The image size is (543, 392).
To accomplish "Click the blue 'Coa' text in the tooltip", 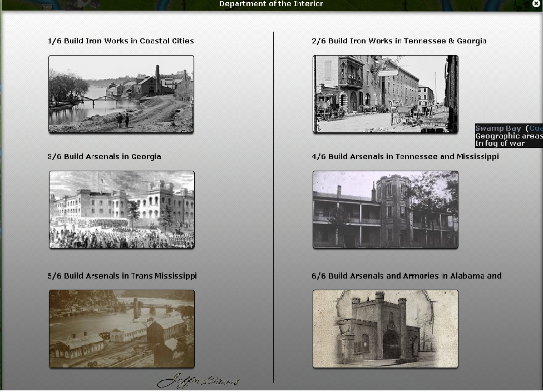I will [535, 128].
